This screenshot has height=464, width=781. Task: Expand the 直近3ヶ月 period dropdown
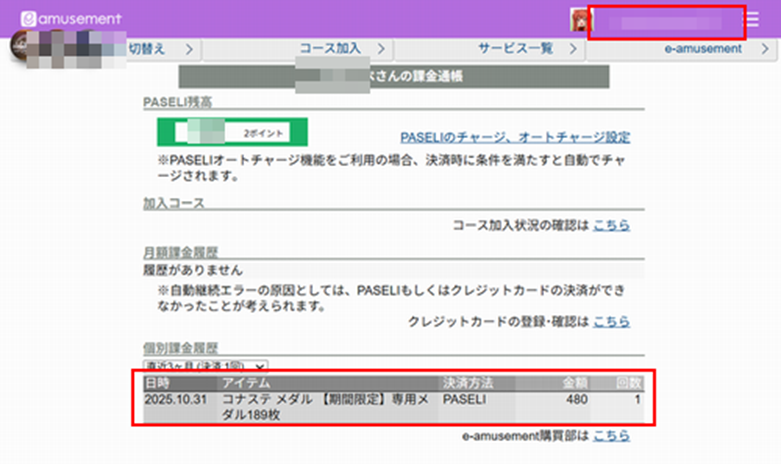[205, 367]
